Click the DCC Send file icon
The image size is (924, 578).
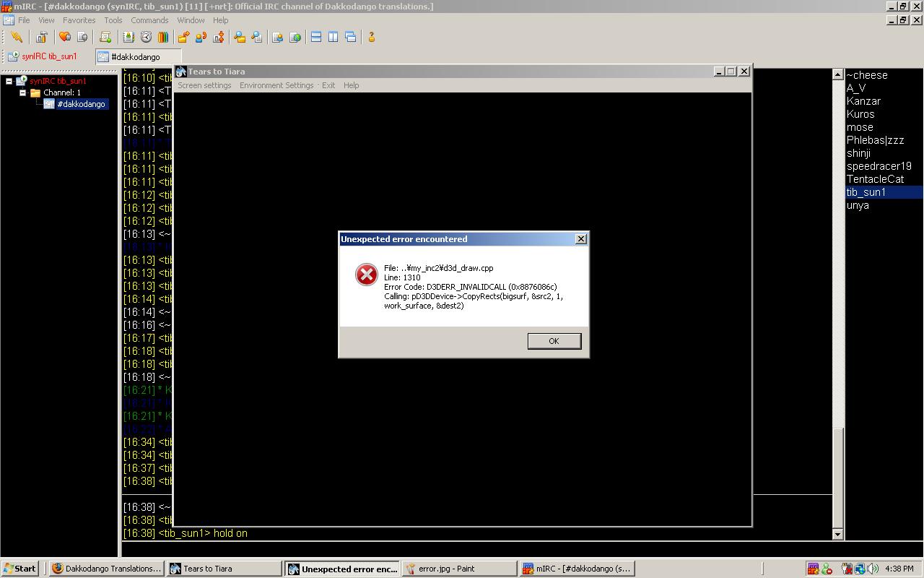(x=183, y=37)
